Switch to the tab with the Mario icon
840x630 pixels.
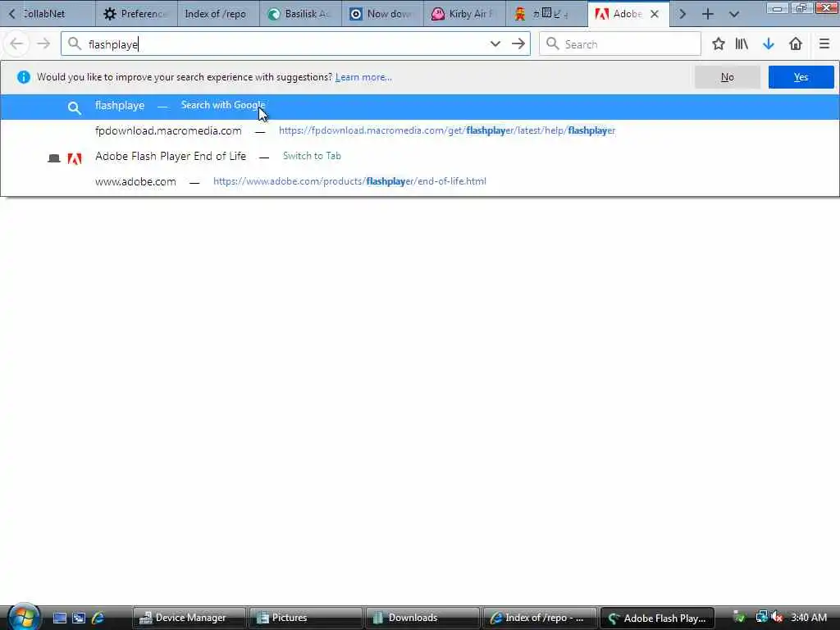(x=546, y=14)
